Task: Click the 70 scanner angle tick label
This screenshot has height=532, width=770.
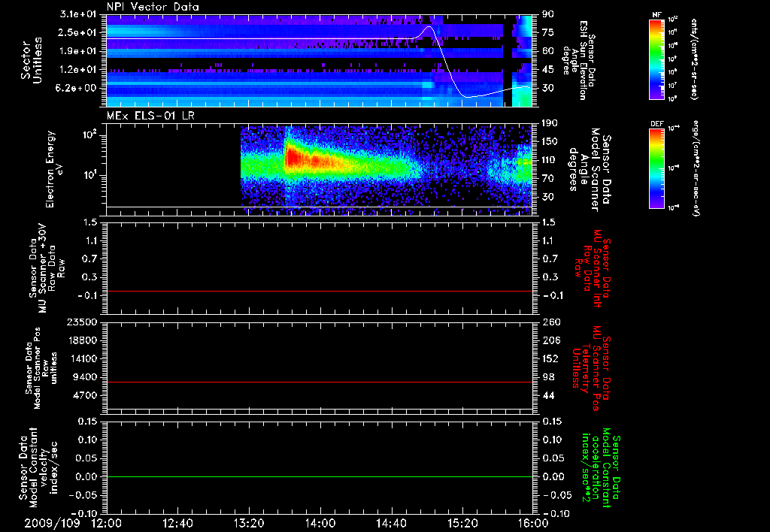Action: point(547,179)
